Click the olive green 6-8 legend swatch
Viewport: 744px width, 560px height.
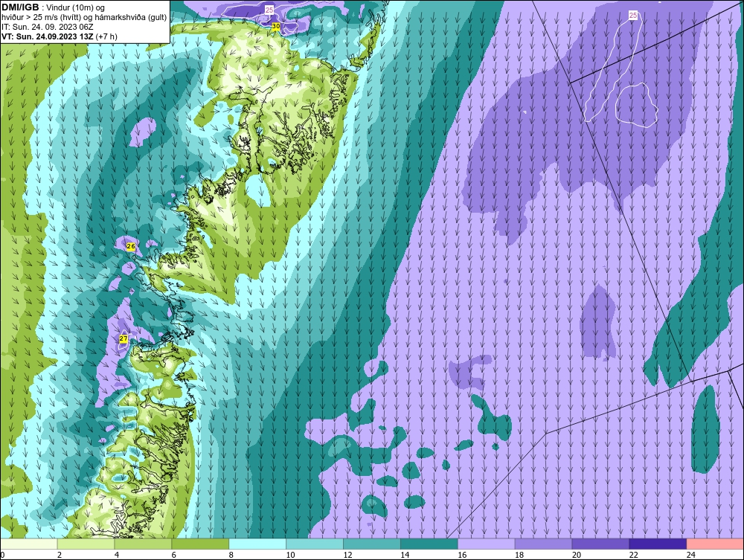(x=200, y=544)
